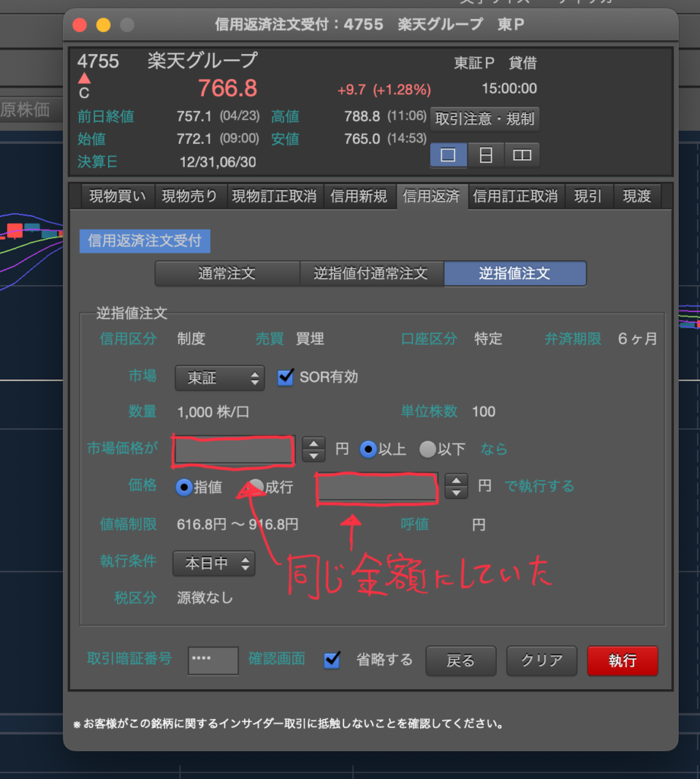Open the 執行条件 本日中 dropdown
The image size is (700, 779).
coord(214,564)
